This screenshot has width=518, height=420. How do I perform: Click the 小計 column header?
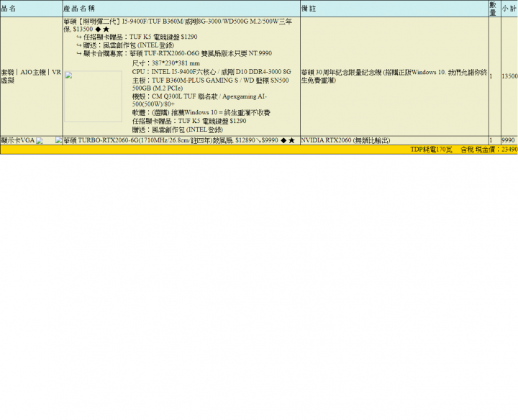pyautogui.click(x=509, y=9)
